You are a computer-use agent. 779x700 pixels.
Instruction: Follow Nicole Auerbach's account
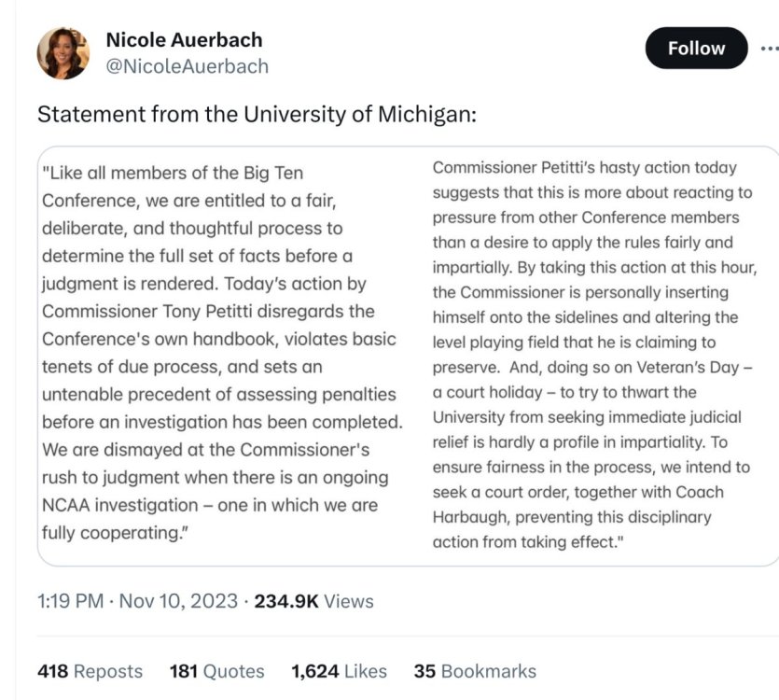tap(696, 49)
